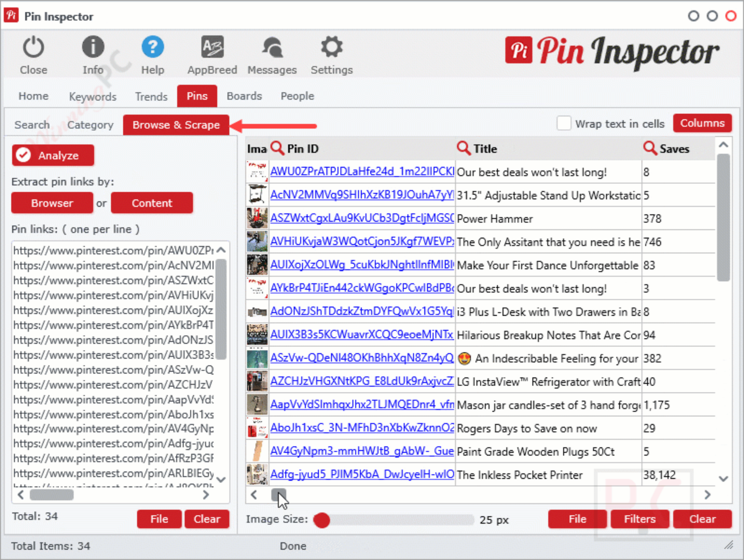Open pin link Adfg-jyud5_PJIM5KbA
Image resolution: width=744 pixels, height=560 pixels.
[x=362, y=474]
